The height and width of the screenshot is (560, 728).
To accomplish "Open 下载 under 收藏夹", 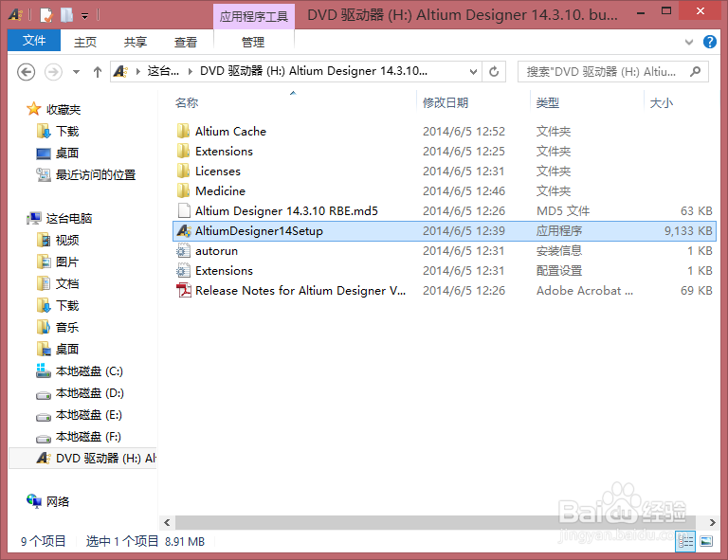I will pos(67,132).
